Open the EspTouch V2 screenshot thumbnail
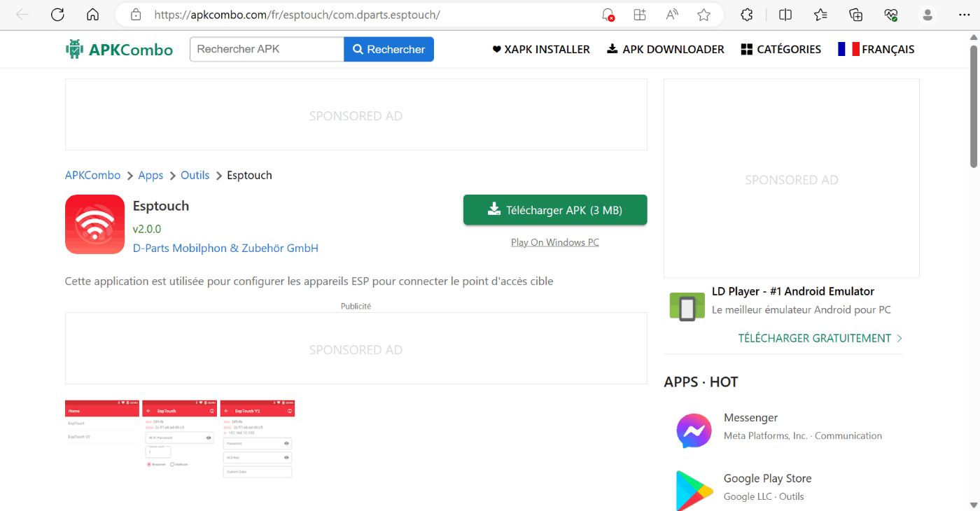Image resolution: width=980 pixels, height=511 pixels. [257, 440]
